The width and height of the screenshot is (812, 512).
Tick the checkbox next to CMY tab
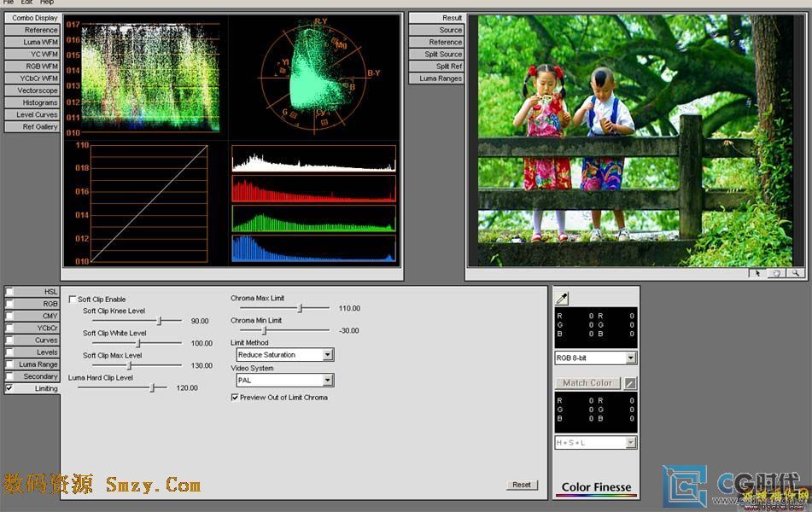tap(9, 316)
